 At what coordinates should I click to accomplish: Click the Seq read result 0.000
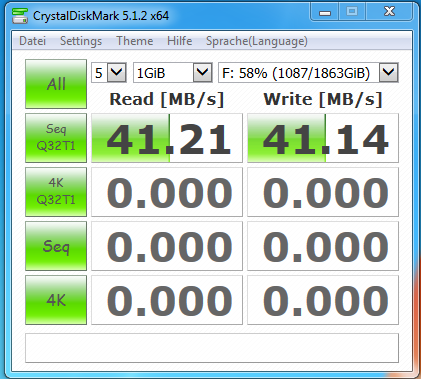point(167,246)
